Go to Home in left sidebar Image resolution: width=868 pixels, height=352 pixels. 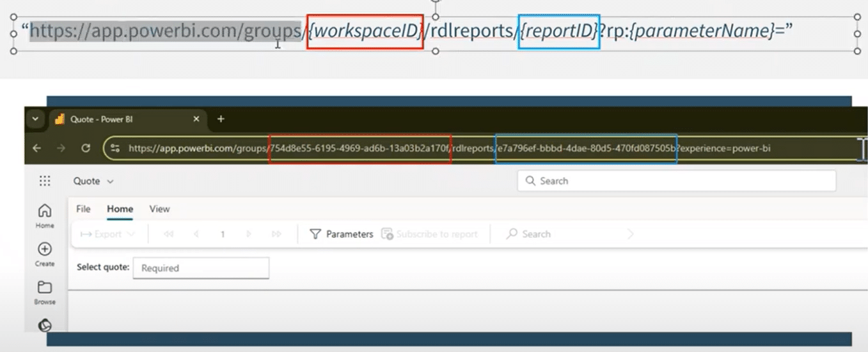point(45,215)
